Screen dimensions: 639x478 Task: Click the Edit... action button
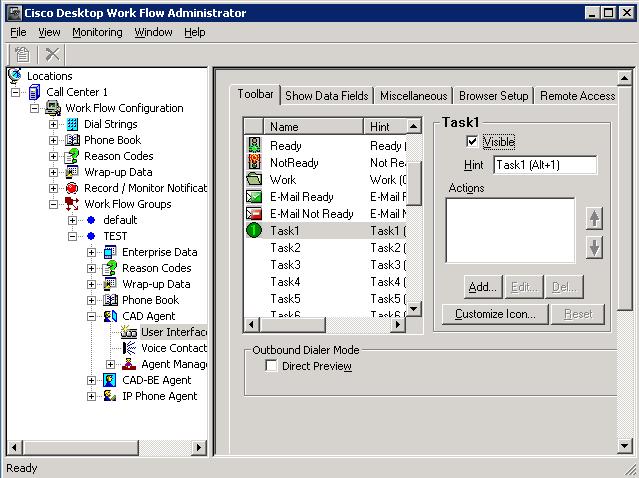click(x=524, y=287)
